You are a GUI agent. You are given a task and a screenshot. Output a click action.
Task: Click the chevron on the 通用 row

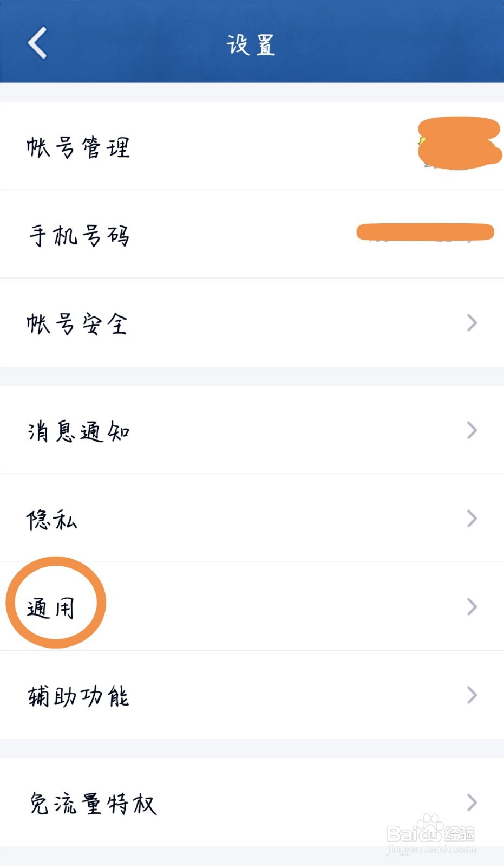pyautogui.click(x=472, y=607)
